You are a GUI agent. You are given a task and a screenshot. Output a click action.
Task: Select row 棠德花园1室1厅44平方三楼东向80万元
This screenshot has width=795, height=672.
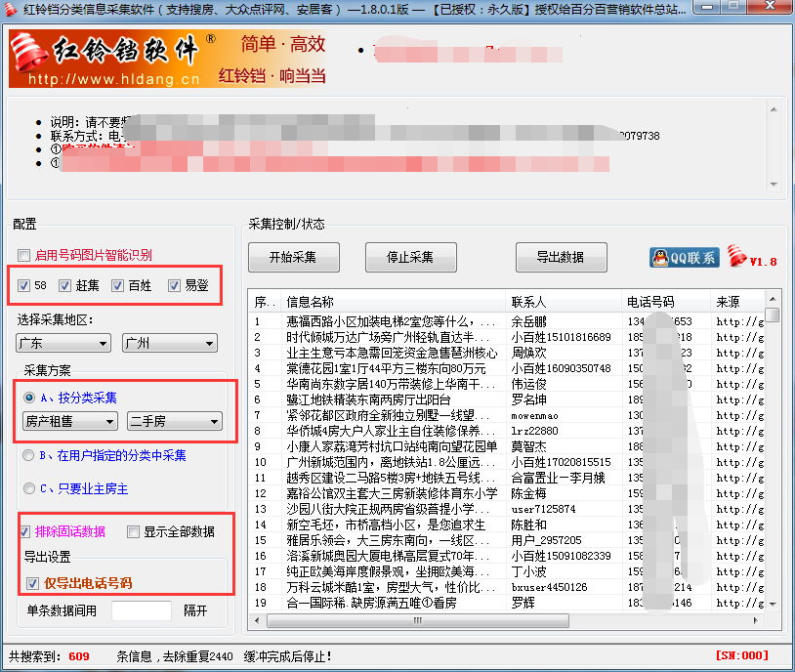(507, 368)
